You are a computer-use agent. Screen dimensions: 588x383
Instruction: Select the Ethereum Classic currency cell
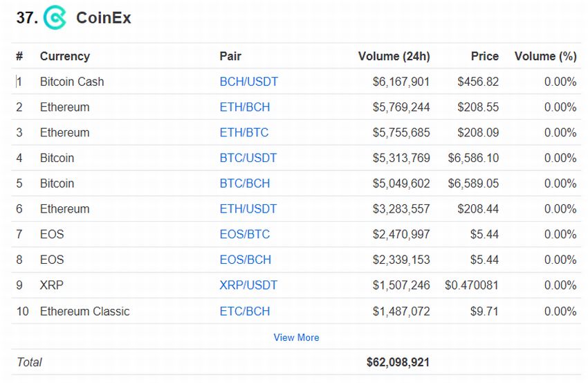tap(85, 311)
